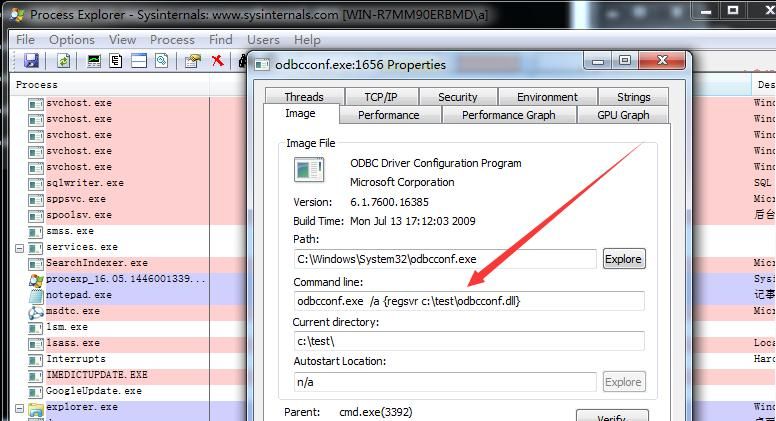This screenshot has height=421, width=776.
Task: Switch to the GPU Graph tab
Action: (623, 115)
